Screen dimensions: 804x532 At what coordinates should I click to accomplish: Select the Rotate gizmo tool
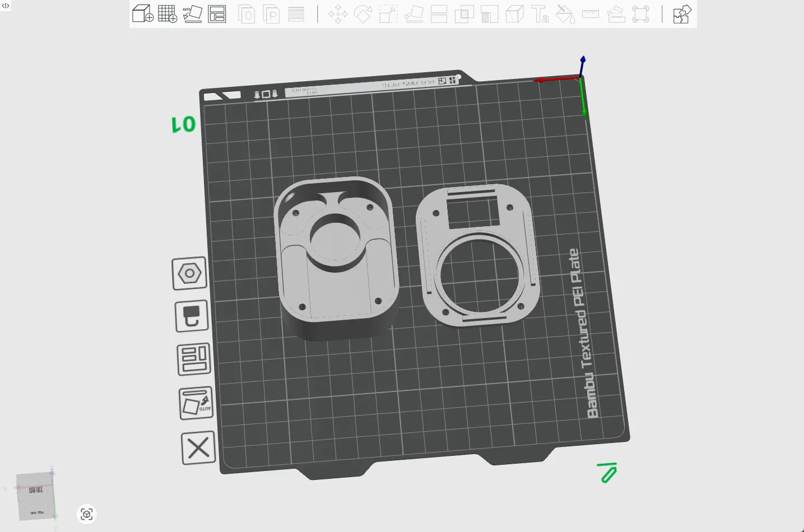(x=363, y=14)
